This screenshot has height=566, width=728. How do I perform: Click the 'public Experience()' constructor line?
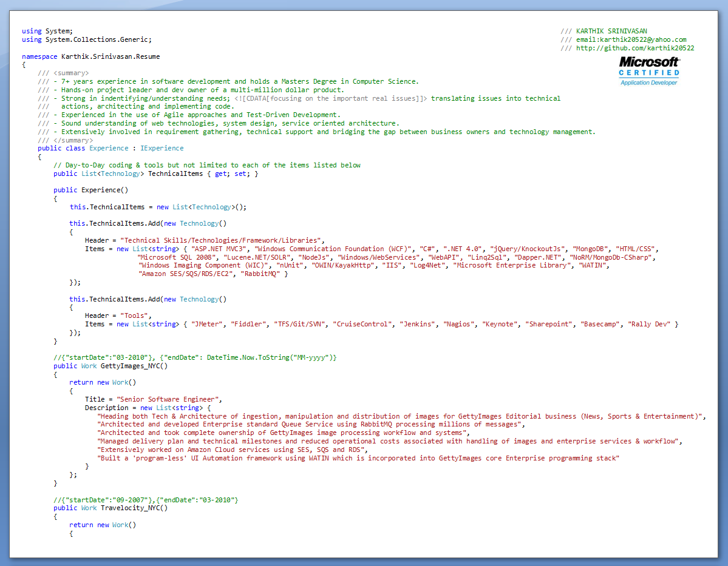click(x=90, y=190)
